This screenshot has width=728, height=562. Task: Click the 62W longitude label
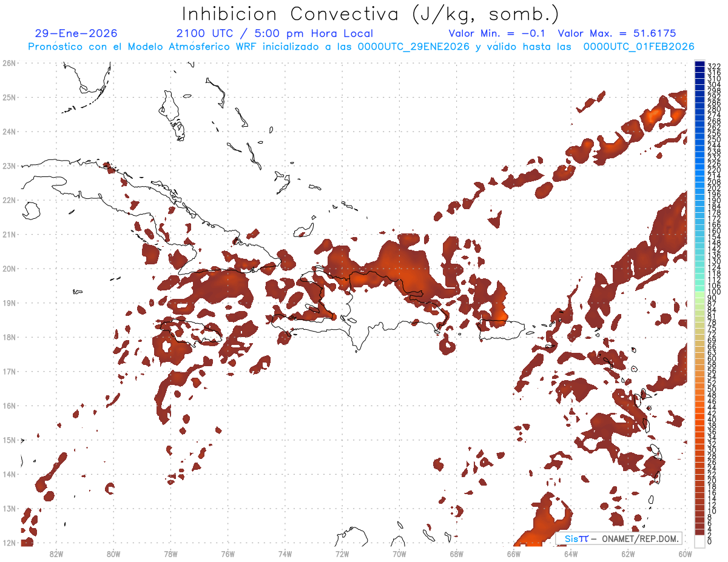point(628,554)
